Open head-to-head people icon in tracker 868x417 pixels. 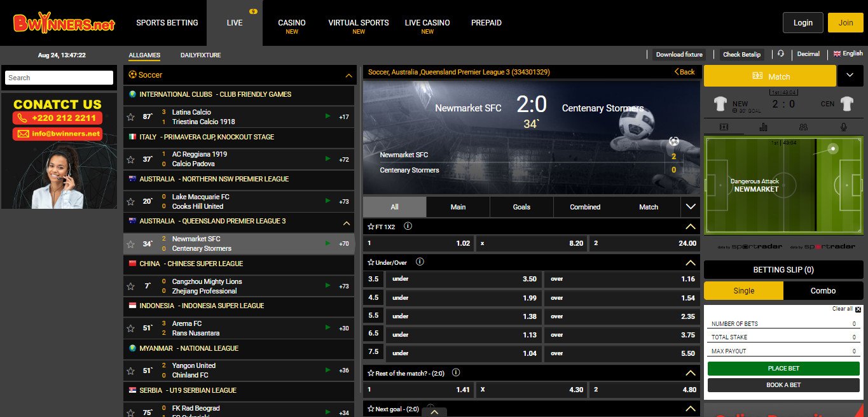tap(804, 127)
